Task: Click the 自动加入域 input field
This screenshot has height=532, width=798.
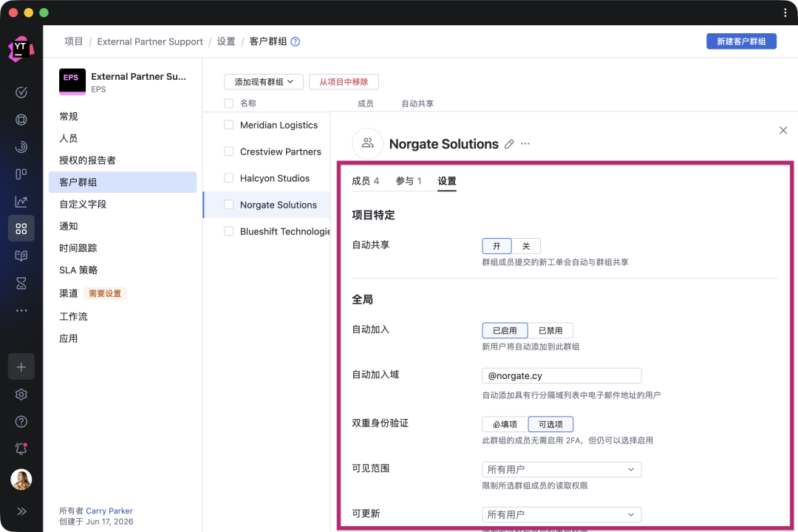Action: coord(562,376)
